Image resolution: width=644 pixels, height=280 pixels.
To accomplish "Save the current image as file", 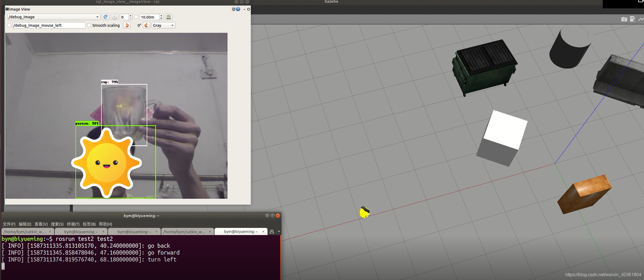I will point(169,17).
